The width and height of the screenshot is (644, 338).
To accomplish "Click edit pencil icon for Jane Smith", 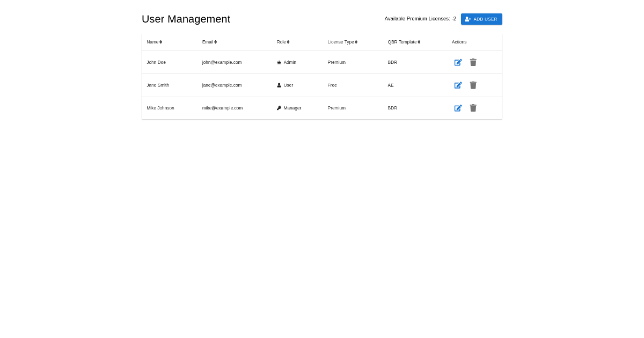I will [458, 85].
